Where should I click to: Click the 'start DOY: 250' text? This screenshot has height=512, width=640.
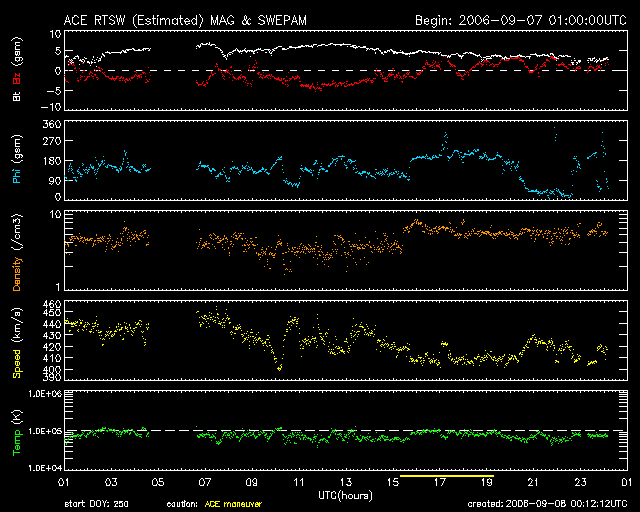[97, 504]
